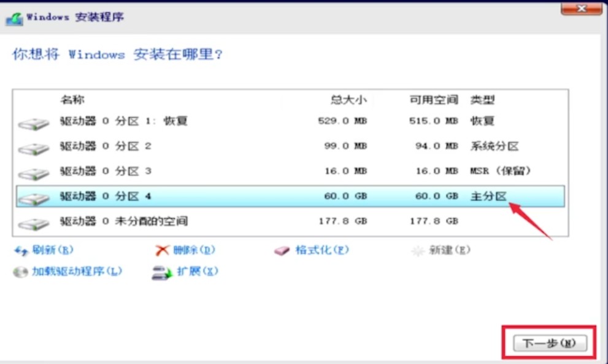Close the Windows 安装程序 window
Image resolution: width=608 pixels, height=364 pixels.
581,9
